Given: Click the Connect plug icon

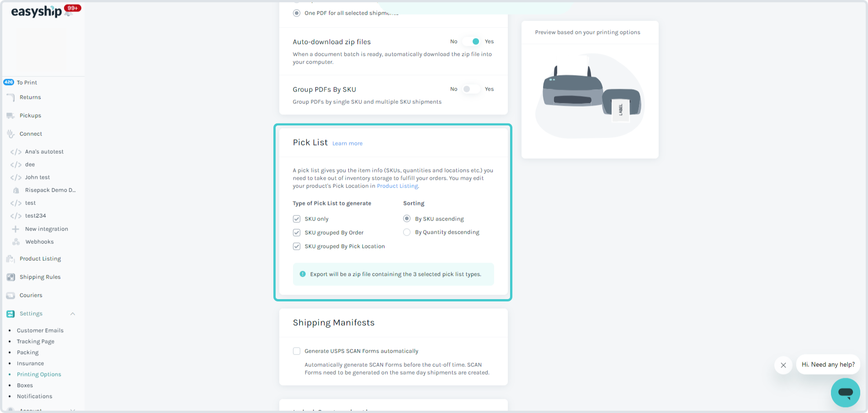Looking at the screenshot, I should [x=11, y=134].
